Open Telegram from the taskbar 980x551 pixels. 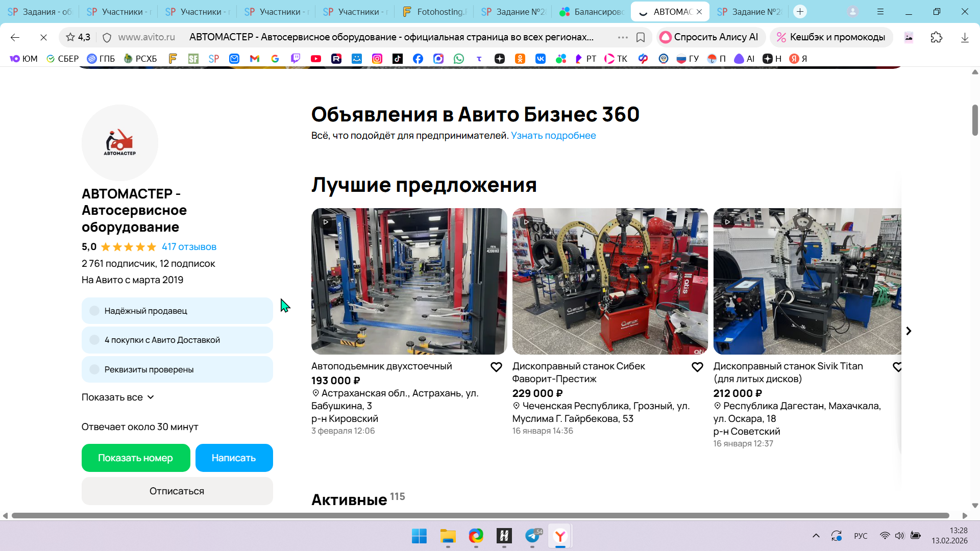click(x=532, y=536)
